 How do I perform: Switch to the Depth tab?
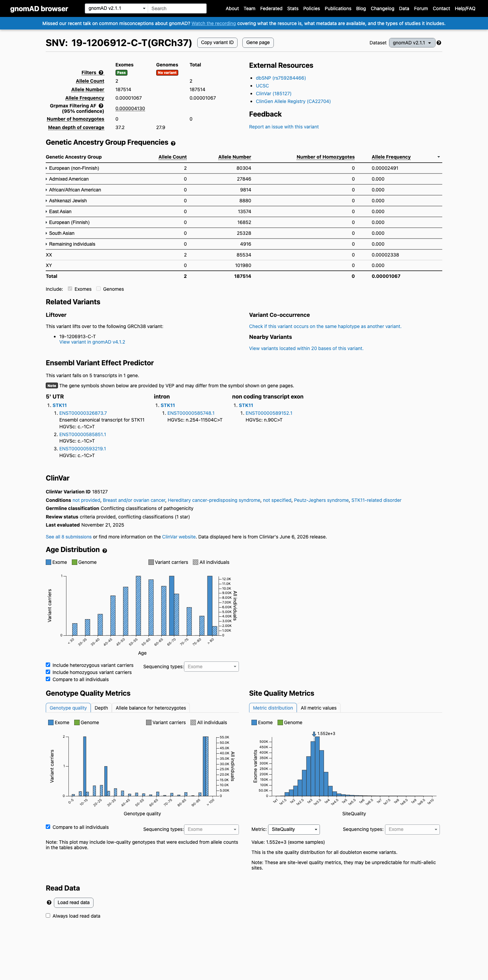coord(101,708)
